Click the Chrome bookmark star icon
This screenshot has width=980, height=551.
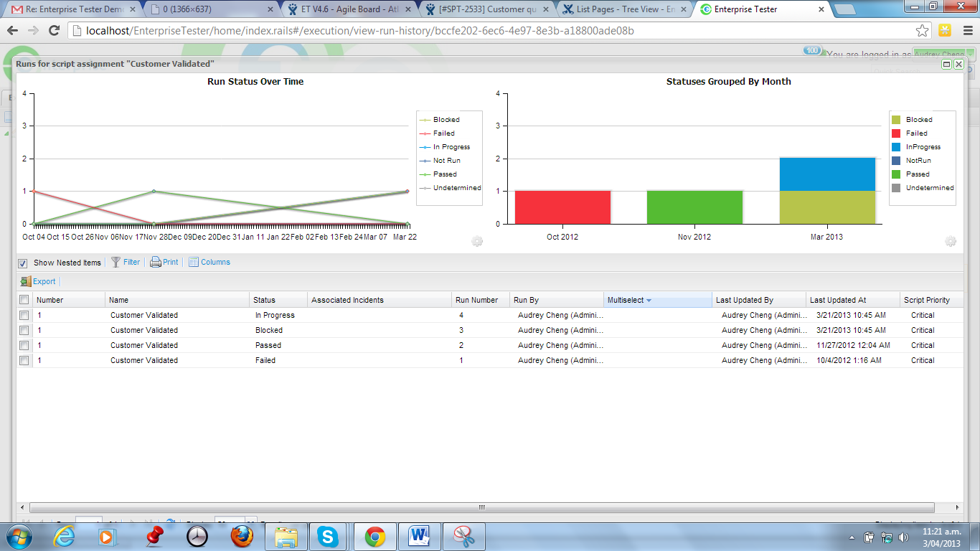(923, 31)
